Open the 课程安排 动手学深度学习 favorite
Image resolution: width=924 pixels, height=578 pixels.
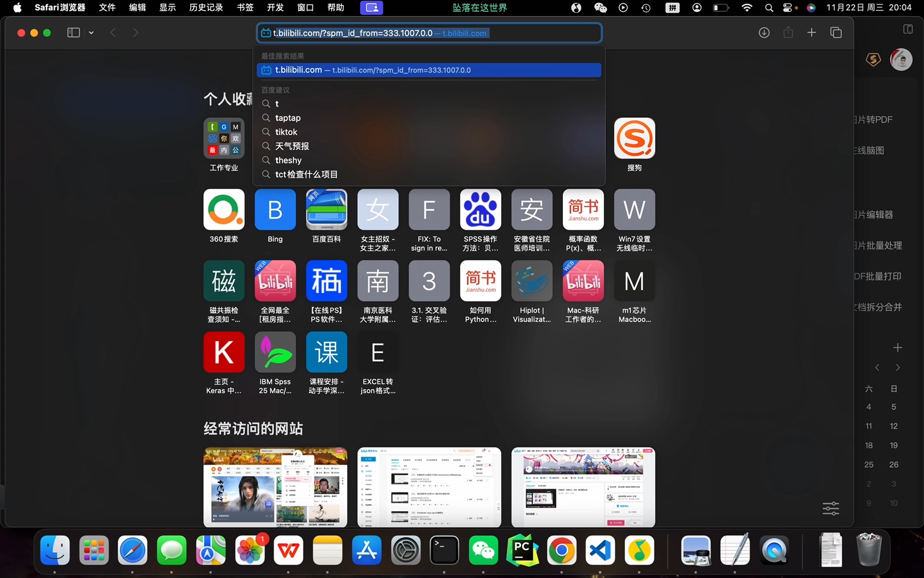coord(327,352)
